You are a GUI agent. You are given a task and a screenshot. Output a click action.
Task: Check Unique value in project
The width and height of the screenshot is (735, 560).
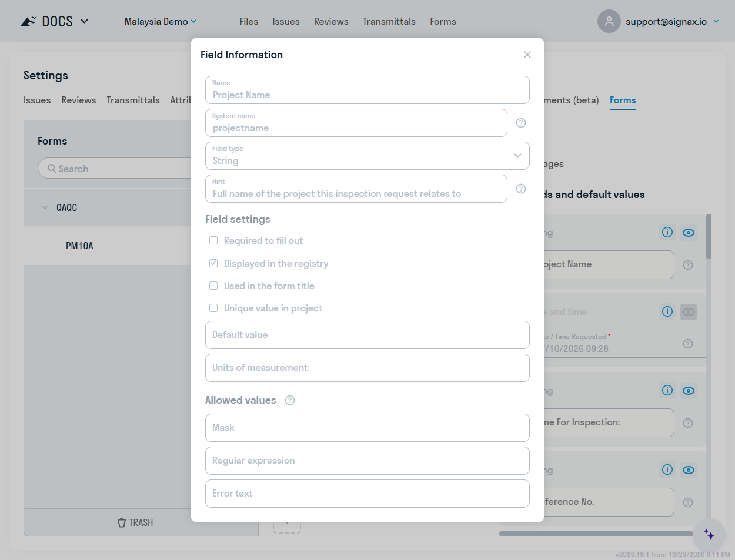pos(213,308)
